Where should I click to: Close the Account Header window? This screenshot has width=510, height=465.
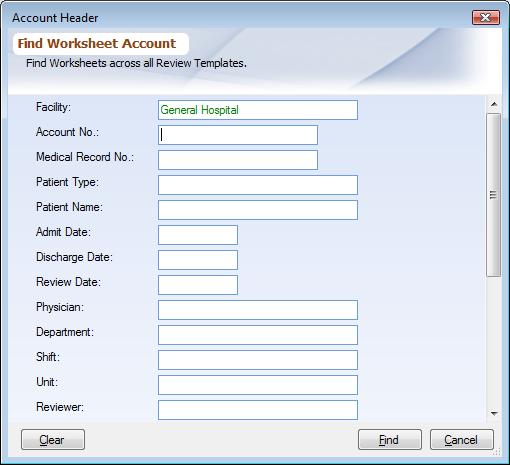486,17
